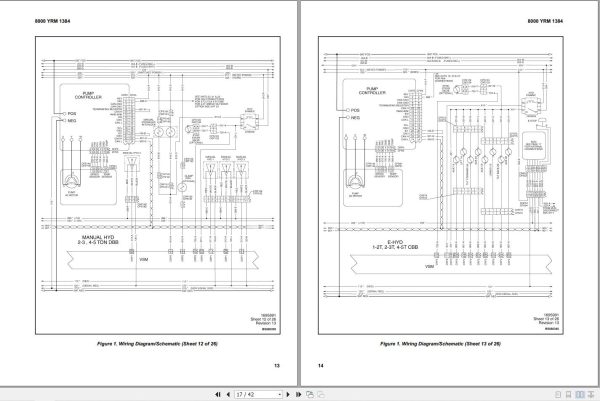Click the left page header 8000 YRM 1384
The image size is (600, 401).
point(52,21)
